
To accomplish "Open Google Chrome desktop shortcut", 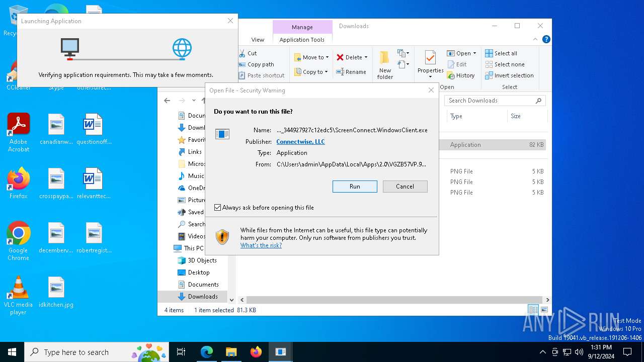I will pos(19,241).
